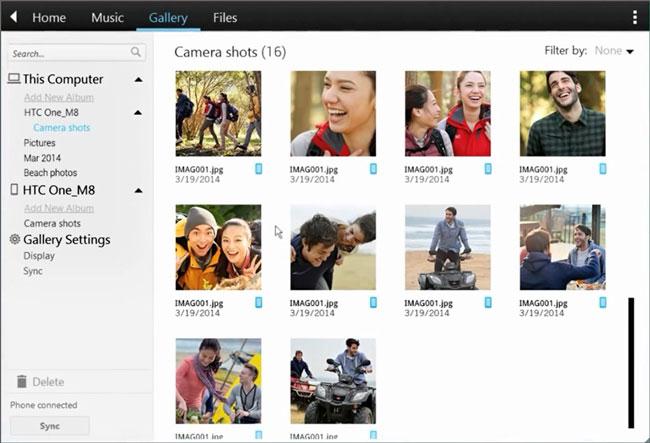Click the Camera shots (16) heading

coord(230,52)
